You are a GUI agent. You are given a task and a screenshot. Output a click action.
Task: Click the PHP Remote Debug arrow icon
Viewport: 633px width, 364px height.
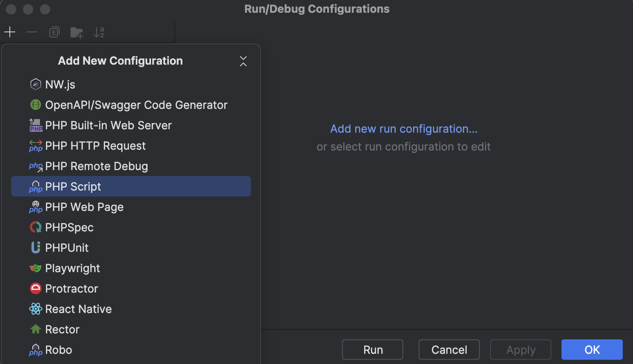tap(36, 166)
